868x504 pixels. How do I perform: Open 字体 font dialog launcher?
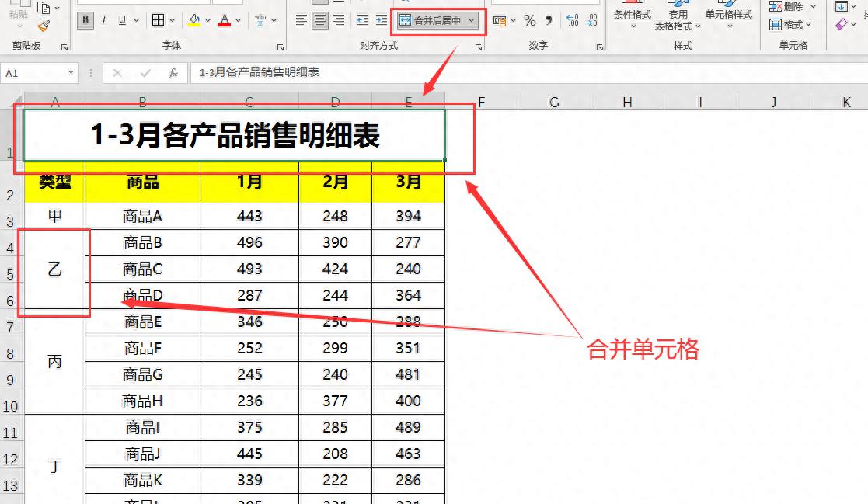point(280,47)
